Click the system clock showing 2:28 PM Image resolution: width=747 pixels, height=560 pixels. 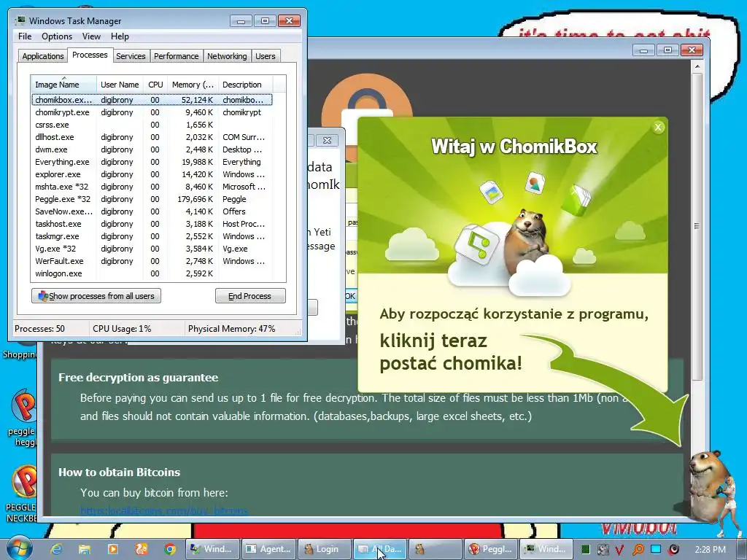point(711,550)
